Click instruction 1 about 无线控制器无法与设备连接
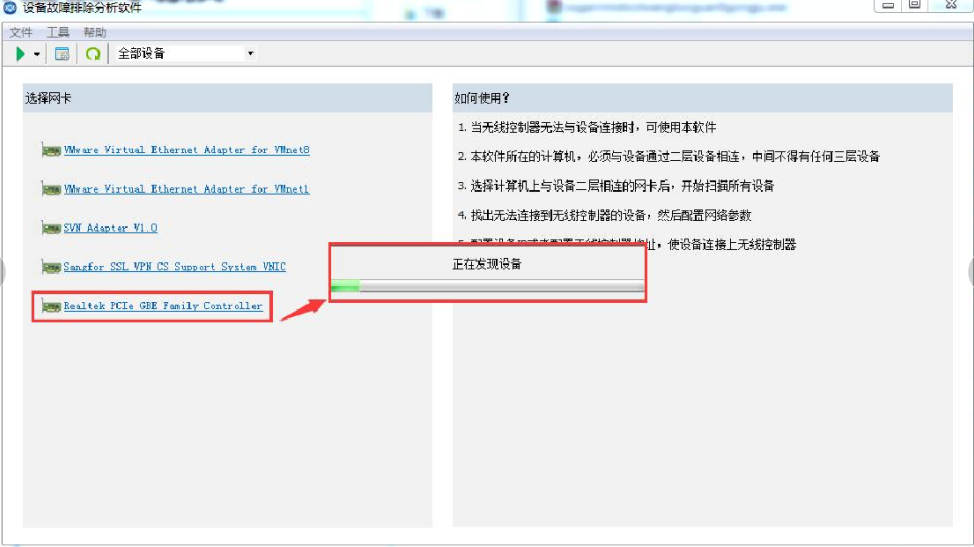 tap(587, 127)
